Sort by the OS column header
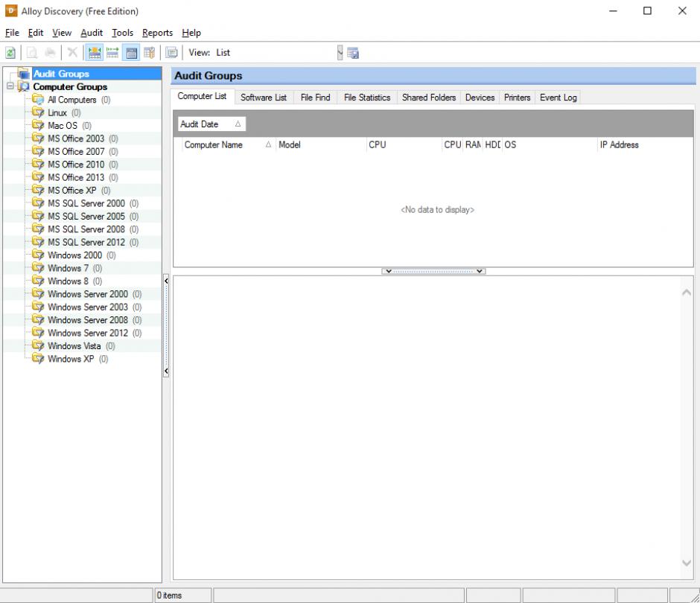Viewport: 700px width, 603px height. pos(550,144)
